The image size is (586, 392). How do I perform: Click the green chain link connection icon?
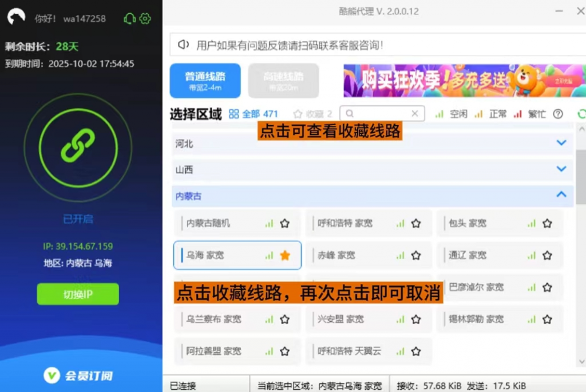(78, 146)
